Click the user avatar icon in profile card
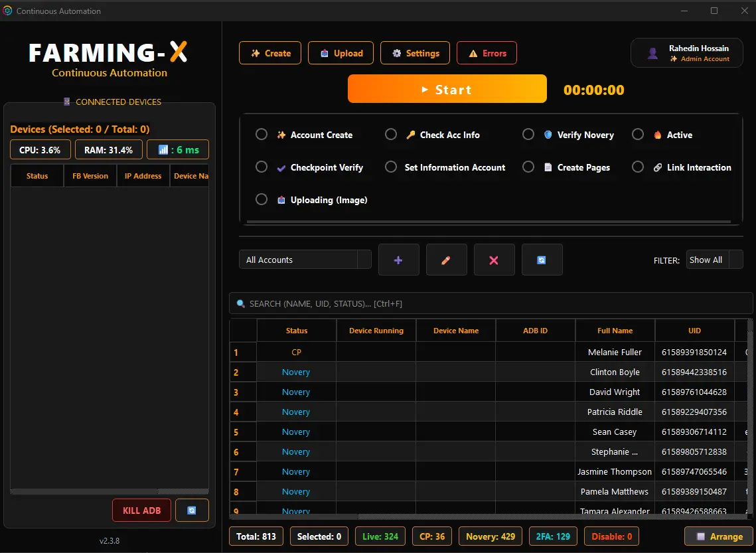 [652, 53]
